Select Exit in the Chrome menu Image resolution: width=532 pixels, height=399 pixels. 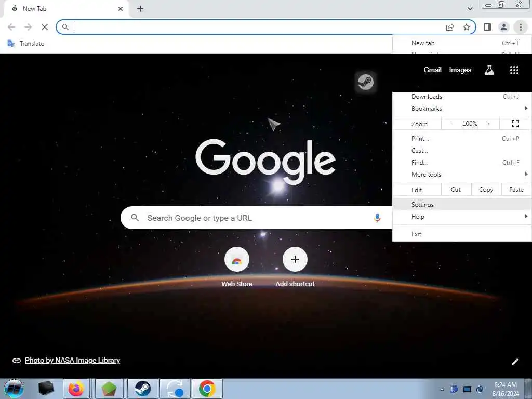pyautogui.click(x=462, y=234)
